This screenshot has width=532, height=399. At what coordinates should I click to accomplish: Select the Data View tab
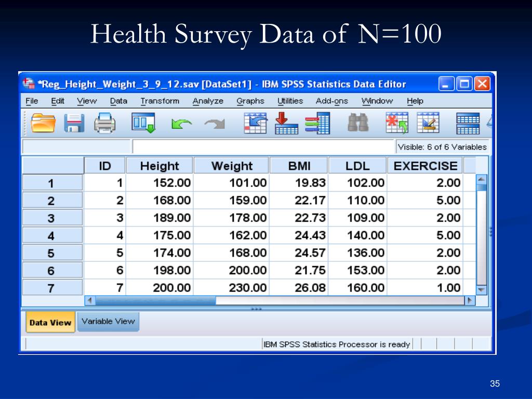pyautogui.click(x=50, y=322)
